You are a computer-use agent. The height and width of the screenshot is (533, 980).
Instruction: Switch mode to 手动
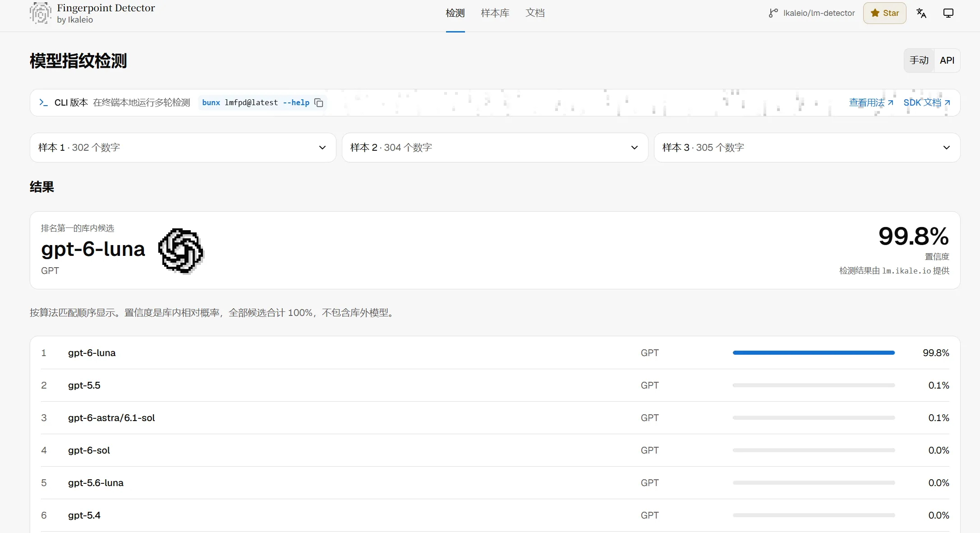click(919, 60)
